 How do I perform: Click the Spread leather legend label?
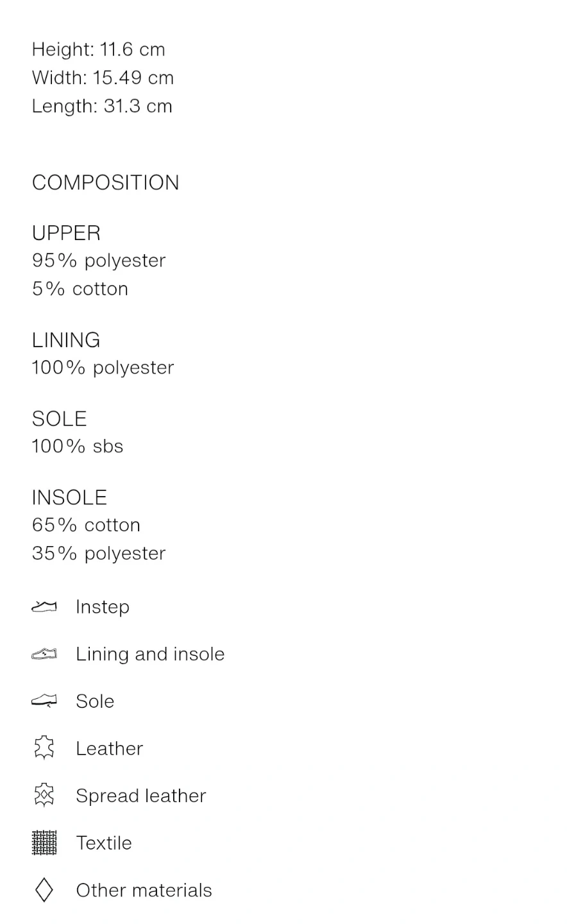click(x=141, y=796)
